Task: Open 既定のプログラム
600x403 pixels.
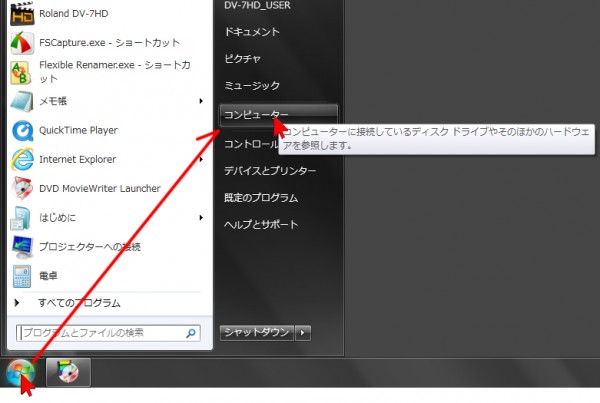Action: pyautogui.click(x=261, y=198)
